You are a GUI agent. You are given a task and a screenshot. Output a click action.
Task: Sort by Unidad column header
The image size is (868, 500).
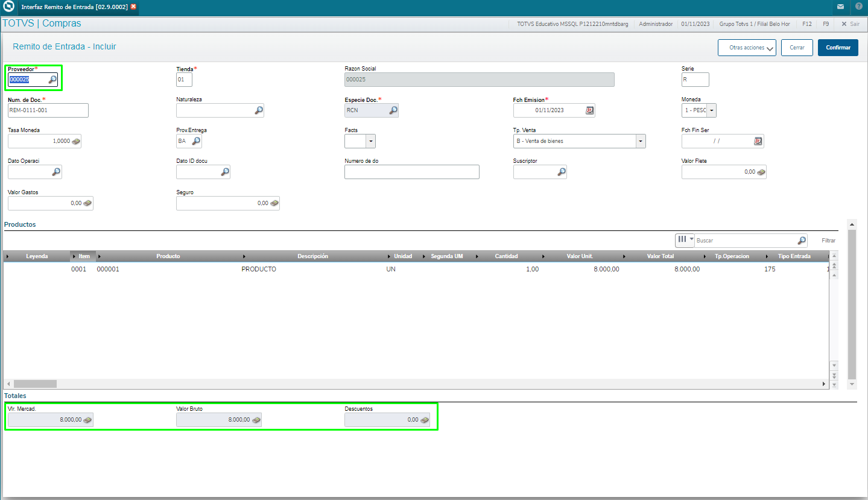(403, 256)
